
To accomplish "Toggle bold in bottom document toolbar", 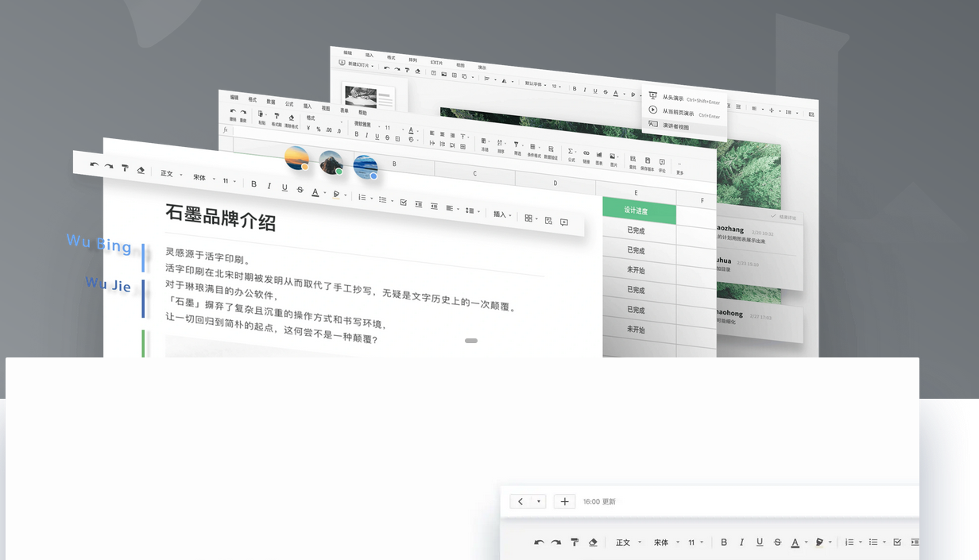I will [x=724, y=542].
